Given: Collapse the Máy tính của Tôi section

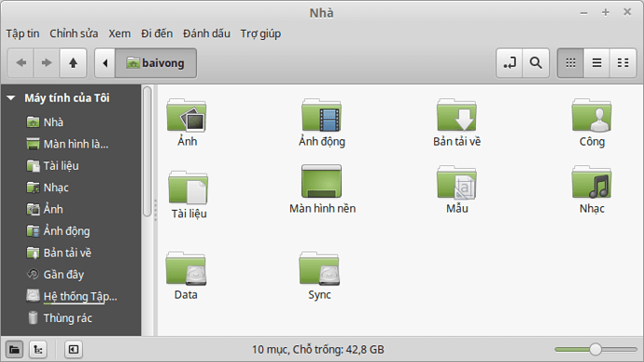Looking at the screenshot, I should (x=11, y=98).
